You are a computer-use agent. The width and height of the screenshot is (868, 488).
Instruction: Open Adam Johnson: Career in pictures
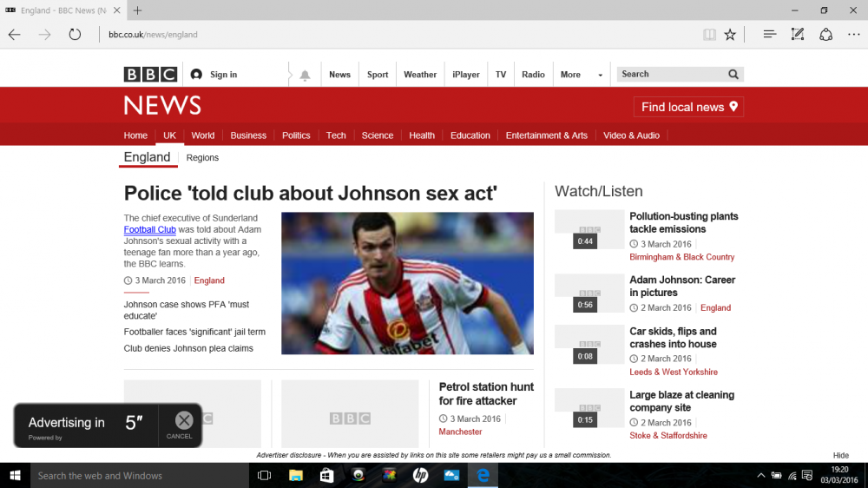682,287
